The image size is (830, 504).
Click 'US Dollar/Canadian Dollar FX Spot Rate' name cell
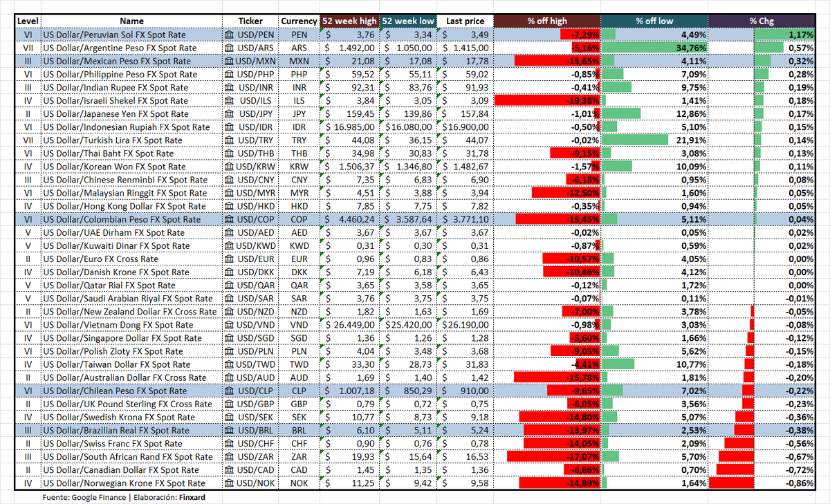click(131, 469)
